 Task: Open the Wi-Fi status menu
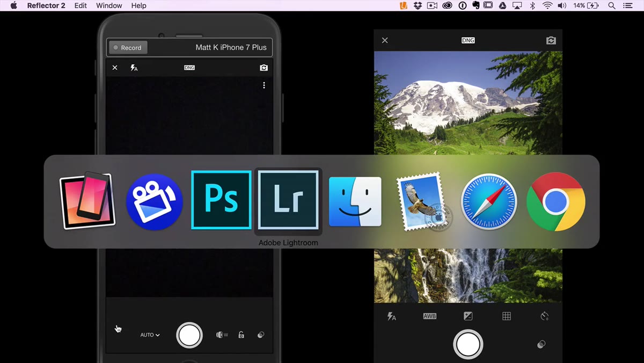547,5
